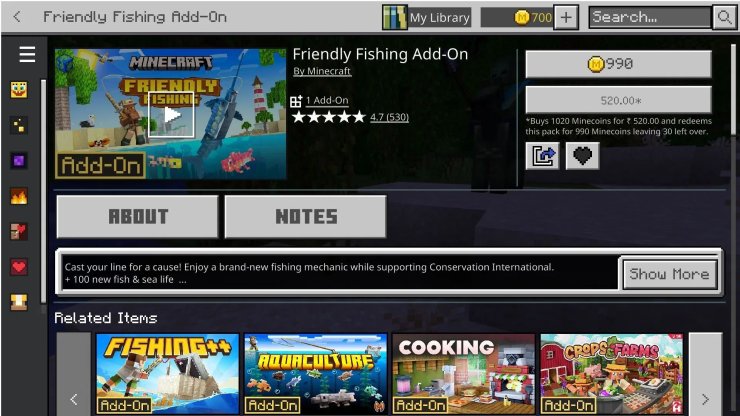
Task: Select the purple block sidebar icon
Action: click(x=19, y=161)
